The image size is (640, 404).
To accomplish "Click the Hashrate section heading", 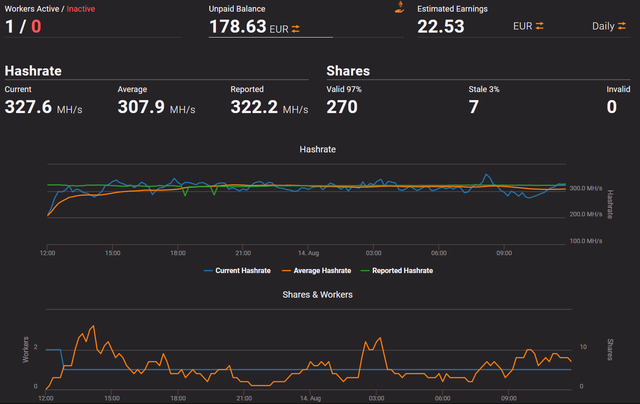I will (x=33, y=71).
